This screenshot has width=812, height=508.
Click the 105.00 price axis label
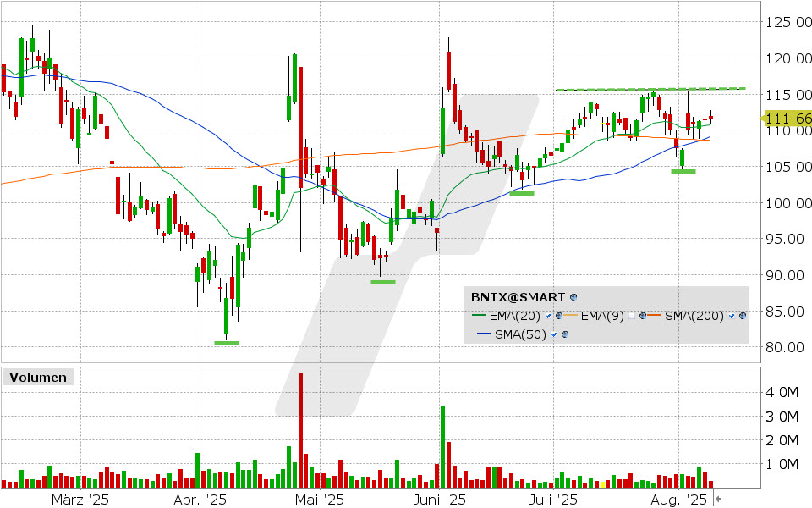[x=788, y=167]
